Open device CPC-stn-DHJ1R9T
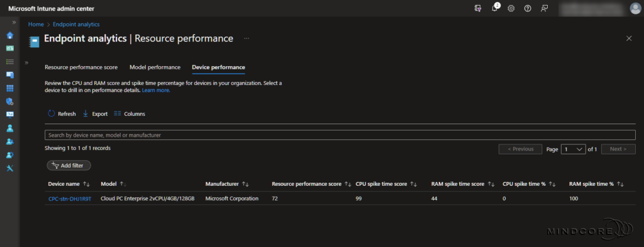The height and width of the screenshot is (247, 644). [70, 198]
